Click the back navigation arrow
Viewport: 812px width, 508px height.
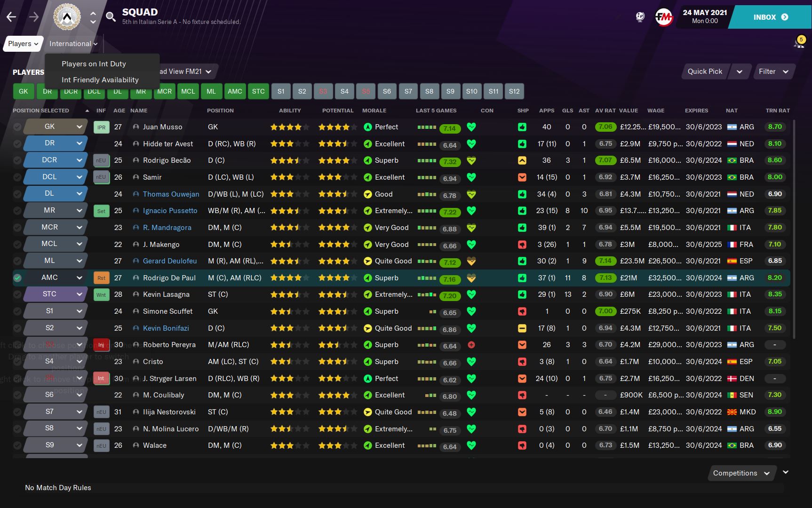[11, 17]
